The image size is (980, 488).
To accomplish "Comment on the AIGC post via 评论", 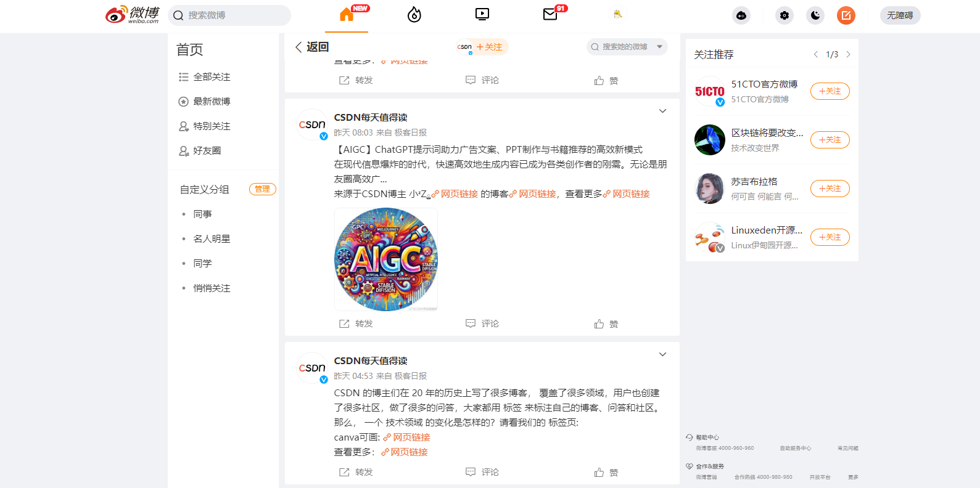I will 482,323.
